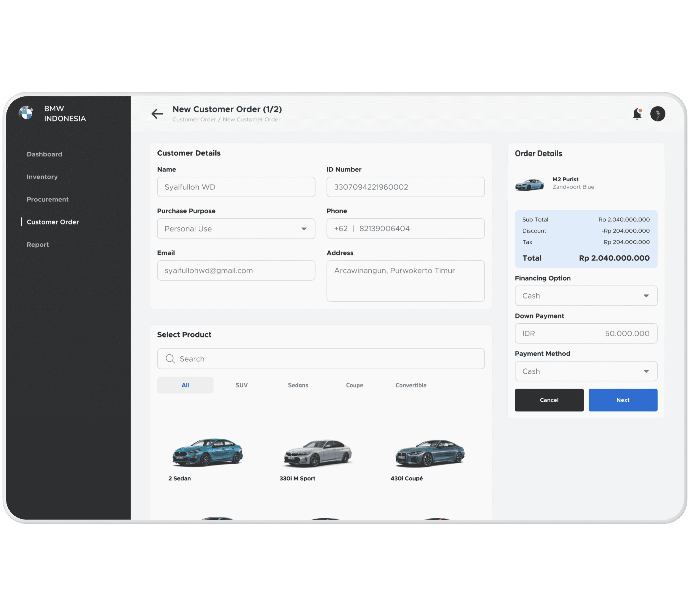Viewport: 690px width, 616px height.
Task: Click the search magnifier icon
Action: (170, 359)
